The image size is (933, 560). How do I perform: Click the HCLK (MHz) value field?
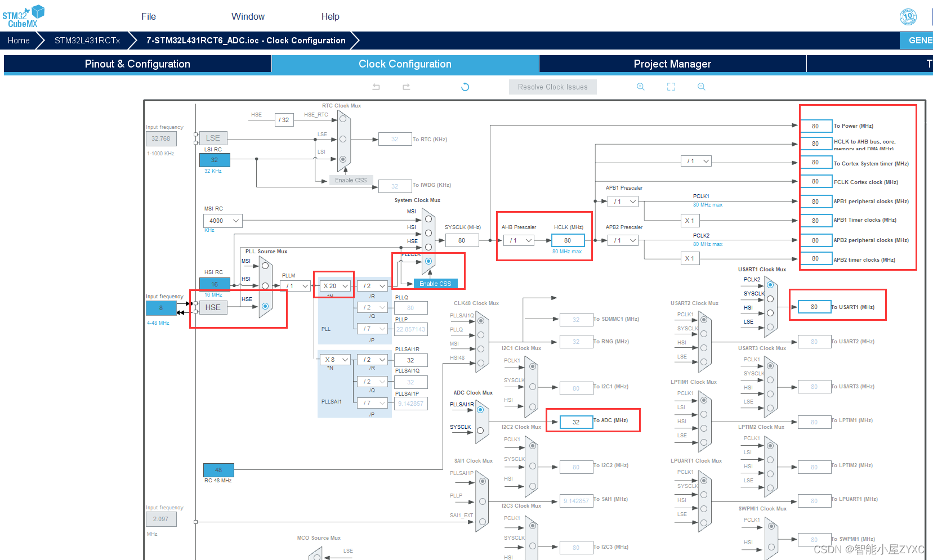[568, 240]
